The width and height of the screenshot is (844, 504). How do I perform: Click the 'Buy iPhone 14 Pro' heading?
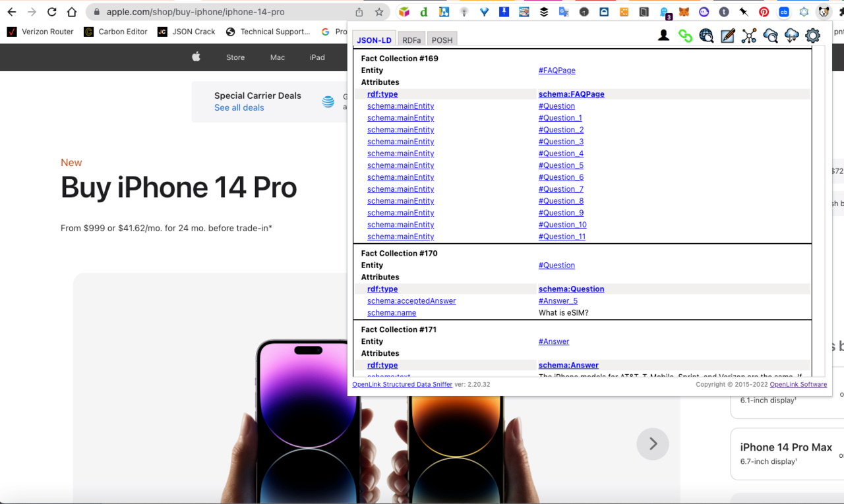pyautogui.click(x=179, y=188)
